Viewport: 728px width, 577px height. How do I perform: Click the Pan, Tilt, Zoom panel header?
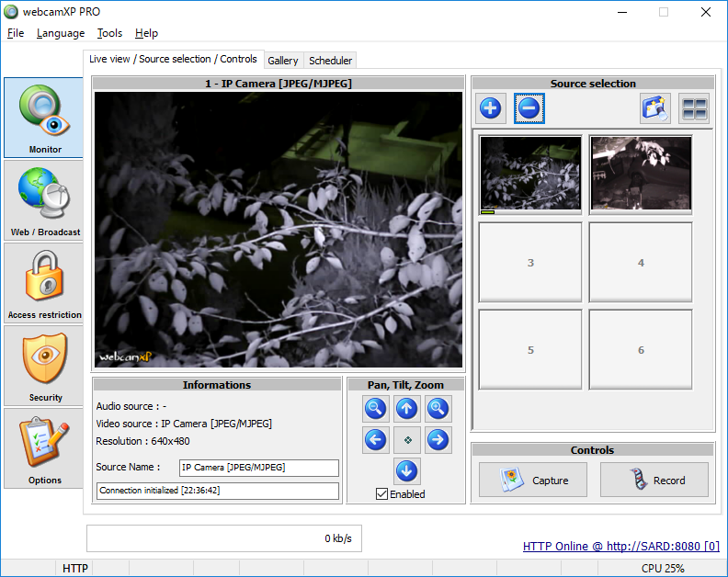click(405, 385)
